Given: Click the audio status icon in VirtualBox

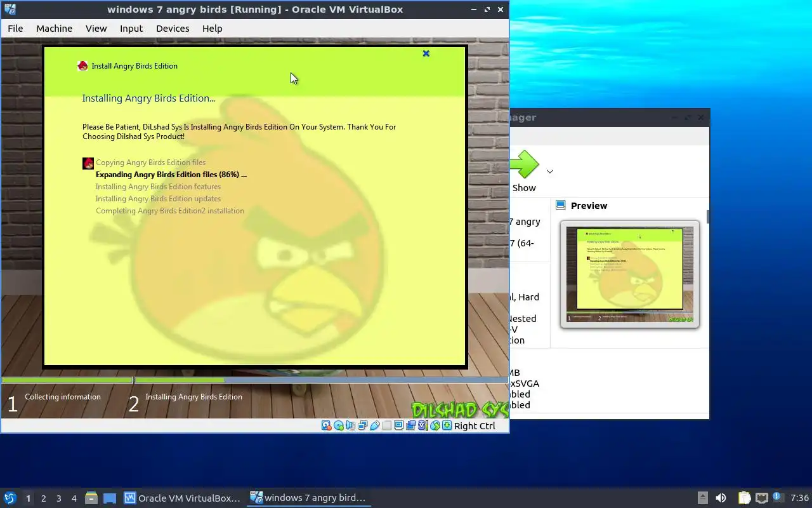Looking at the screenshot, I should pos(351,425).
